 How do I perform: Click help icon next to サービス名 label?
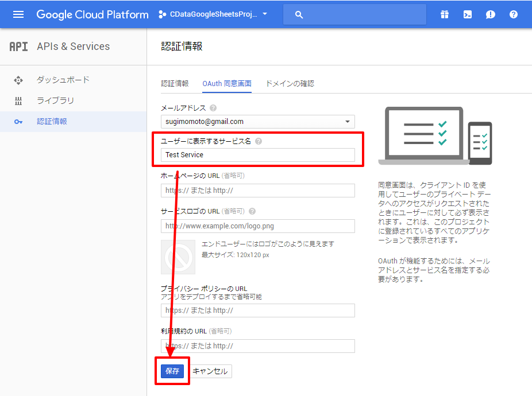[x=259, y=141]
